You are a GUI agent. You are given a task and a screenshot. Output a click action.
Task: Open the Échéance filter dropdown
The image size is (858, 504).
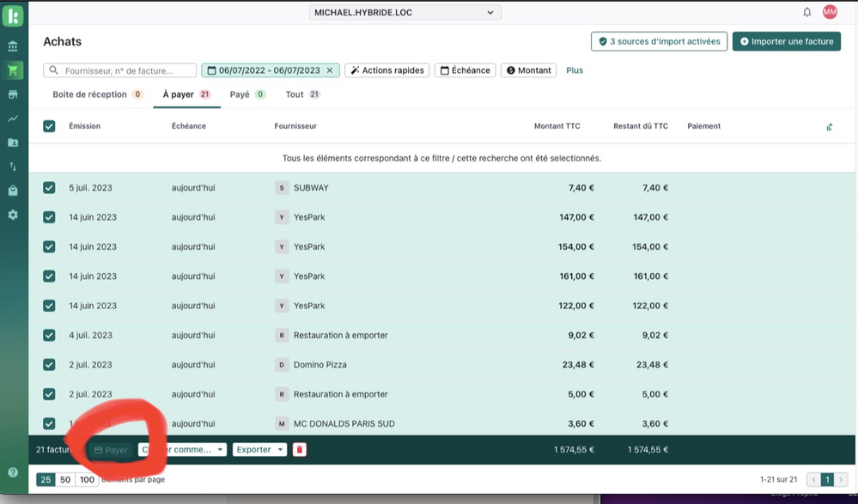pyautogui.click(x=465, y=70)
